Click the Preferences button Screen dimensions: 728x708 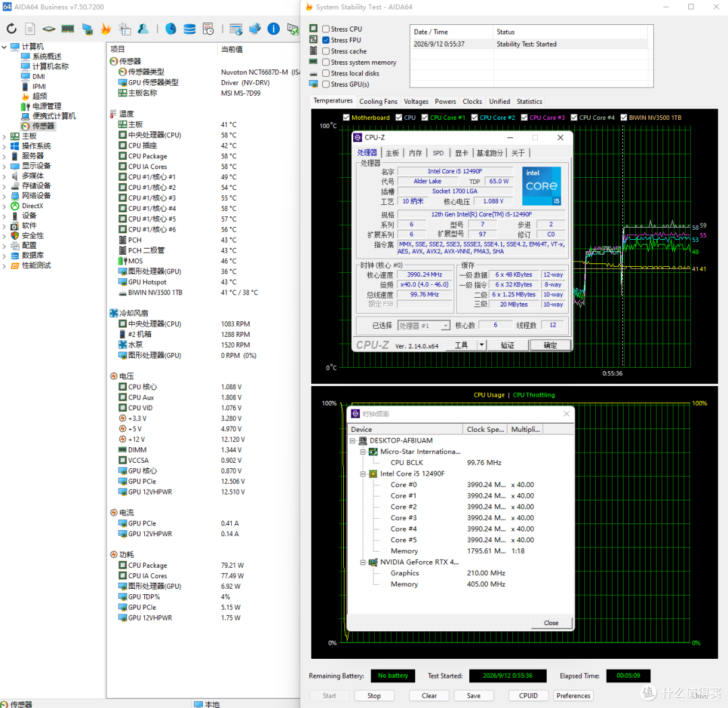(574, 695)
